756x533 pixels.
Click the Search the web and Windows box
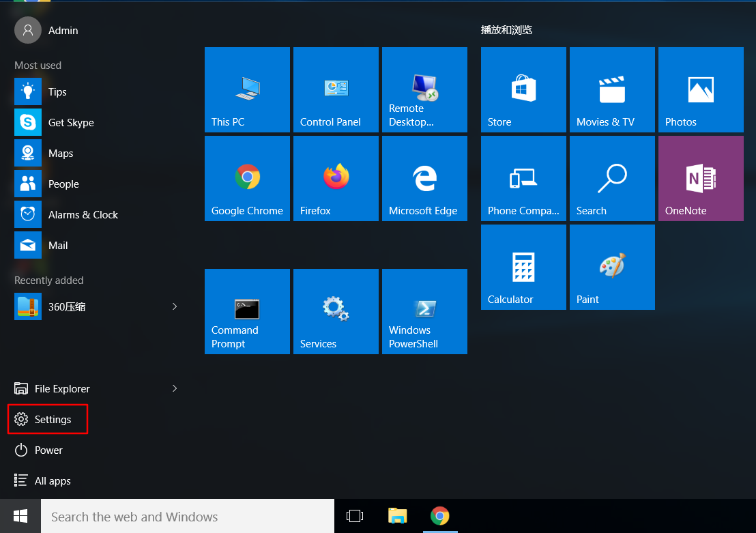[x=188, y=516]
